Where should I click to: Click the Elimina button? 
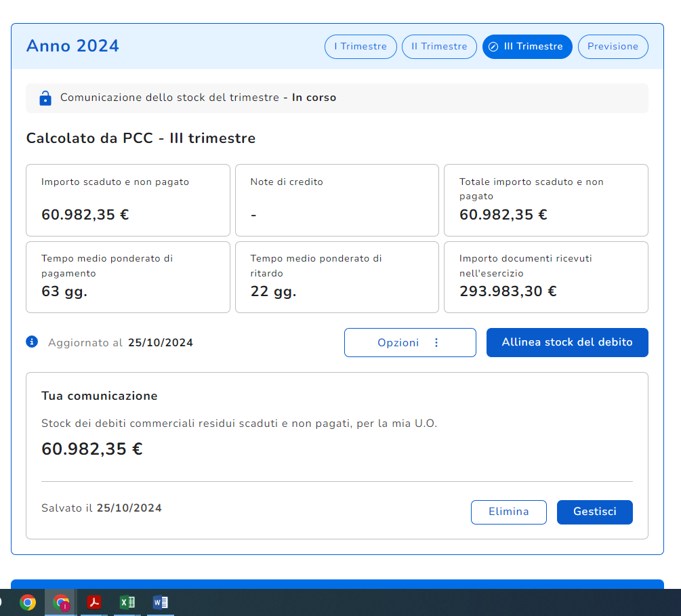click(508, 512)
